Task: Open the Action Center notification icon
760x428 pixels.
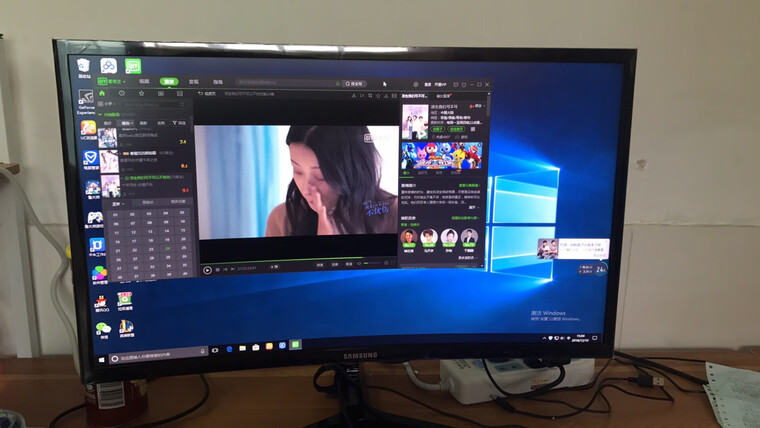Action: click(595, 338)
